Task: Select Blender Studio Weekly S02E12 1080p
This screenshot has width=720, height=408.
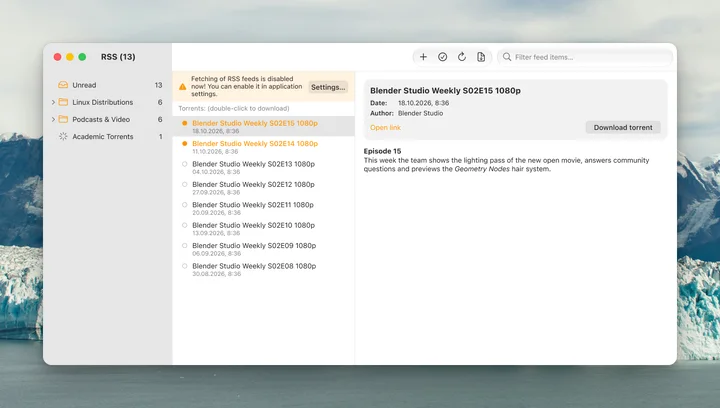Action: [264, 188]
